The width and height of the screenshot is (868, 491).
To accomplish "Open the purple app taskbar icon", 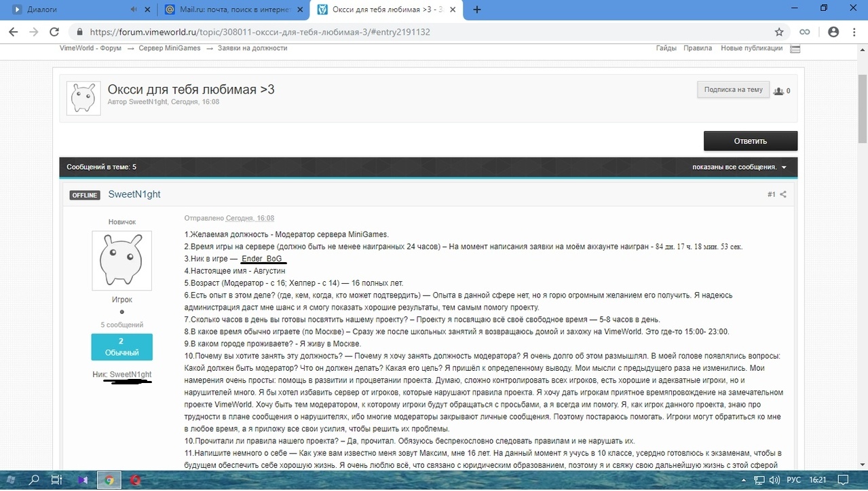I will [x=83, y=480].
